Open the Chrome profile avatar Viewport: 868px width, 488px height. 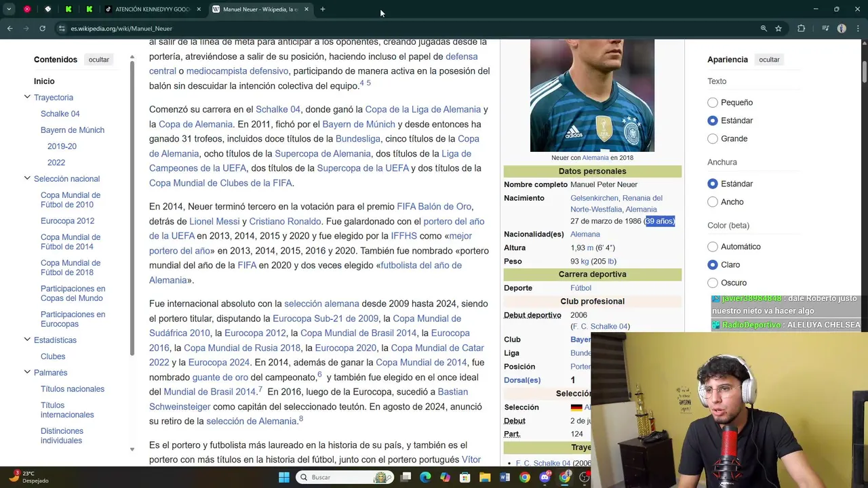pos(842,28)
